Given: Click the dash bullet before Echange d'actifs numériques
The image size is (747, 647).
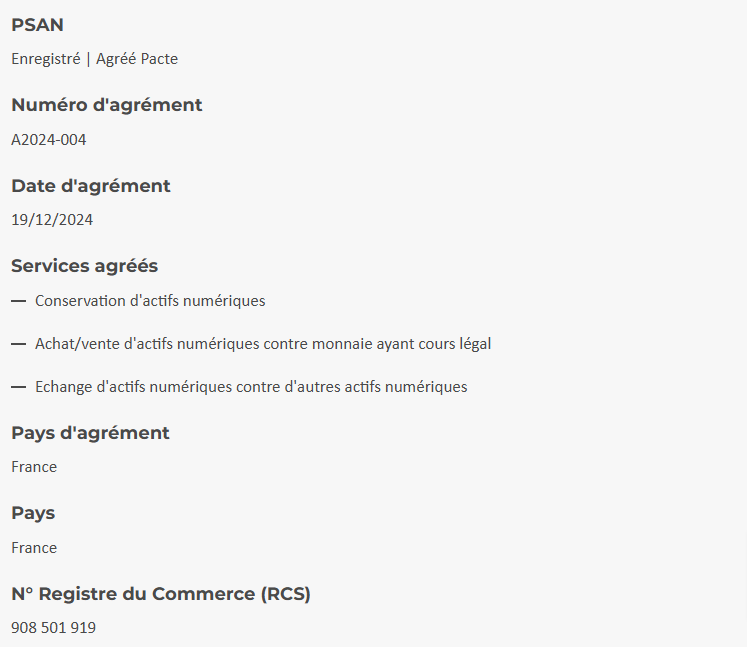Looking at the screenshot, I should coord(18,387).
